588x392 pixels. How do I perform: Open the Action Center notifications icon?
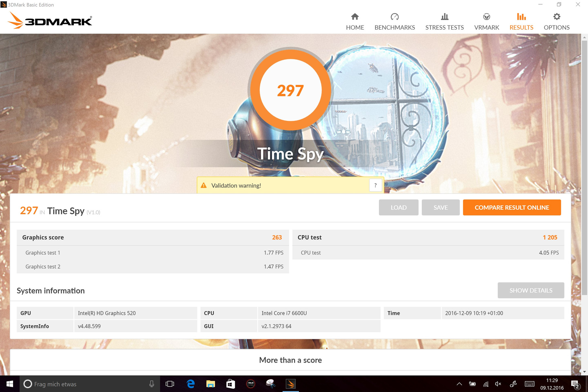point(575,384)
